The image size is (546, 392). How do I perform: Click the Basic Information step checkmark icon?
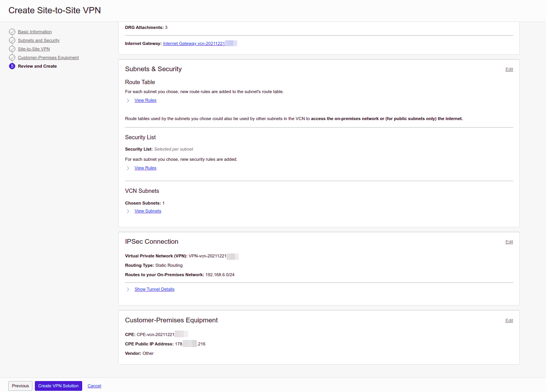coord(12,32)
